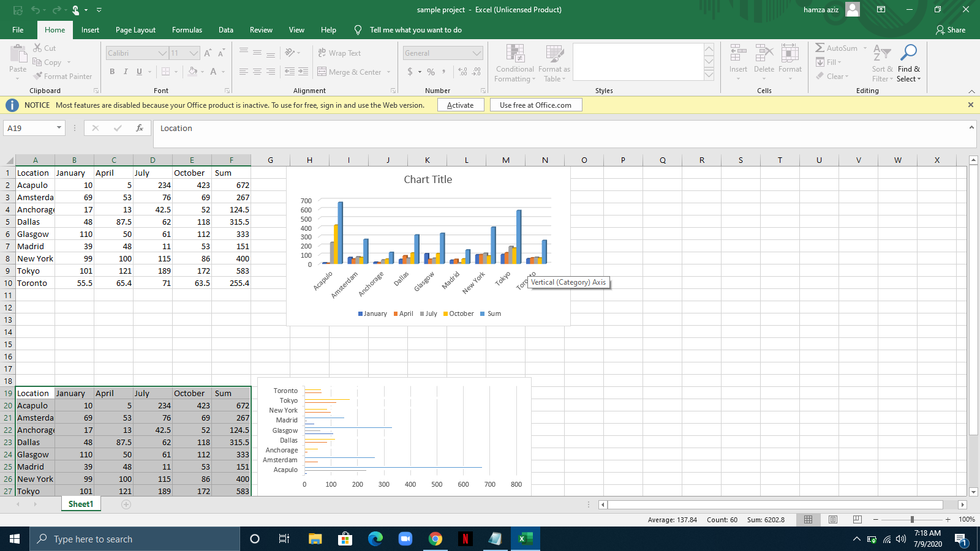Enable Wrap Text
The image size is (980, 551).
tap(339, 53)
